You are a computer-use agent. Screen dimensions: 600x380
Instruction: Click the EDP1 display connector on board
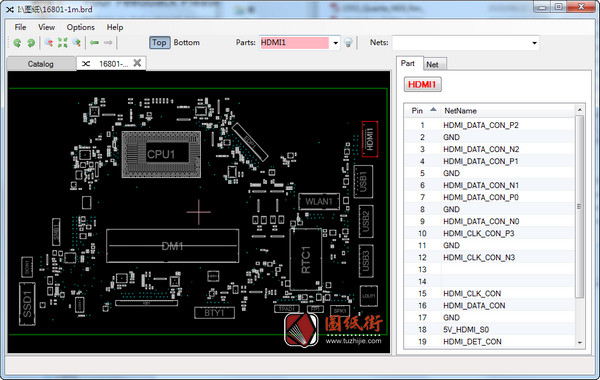click(250, 142)
